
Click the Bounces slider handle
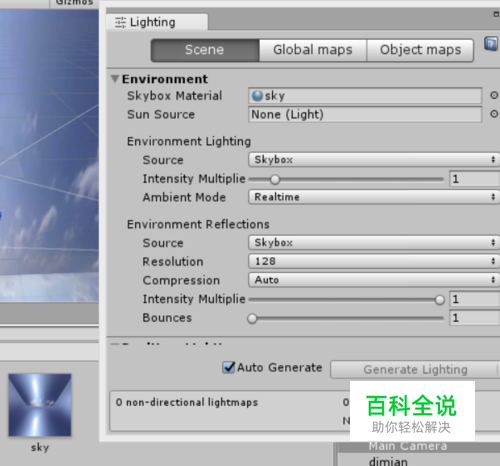(252, 319)
